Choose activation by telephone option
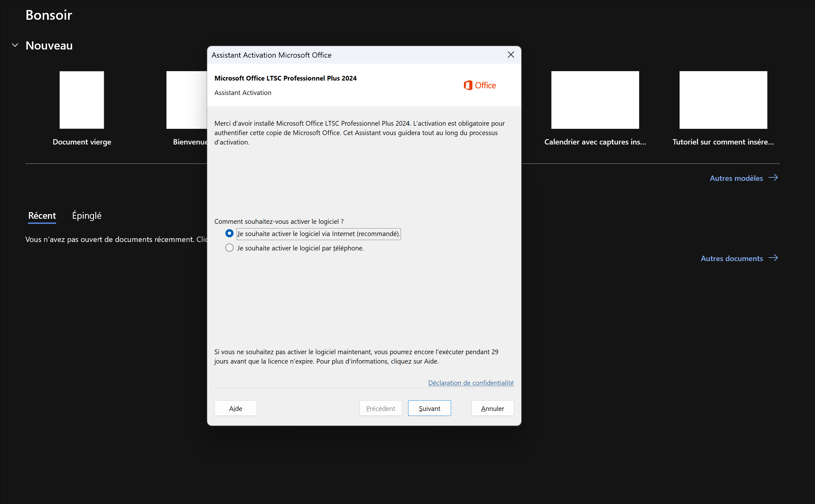 (x=229, y=248)
